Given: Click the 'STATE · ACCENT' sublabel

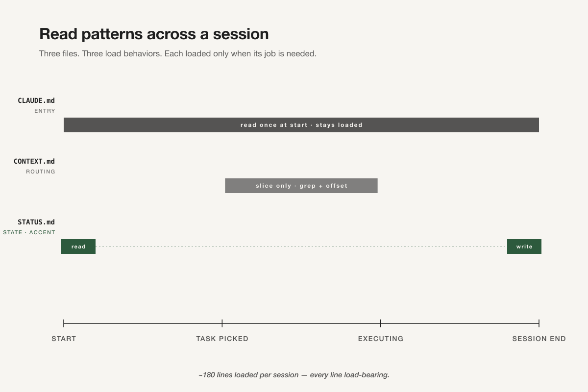Looking at the screenshot, I should pyautogui.click(x=29, y=233).
